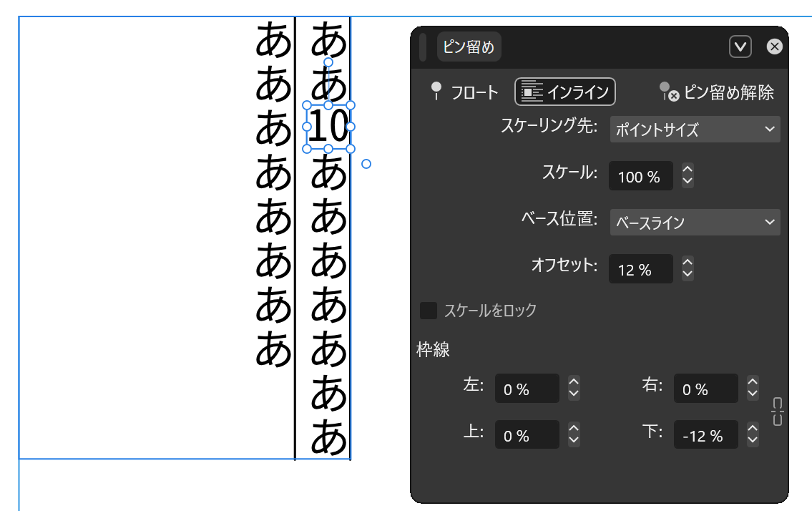Expand the ポイントサイズ selection list
The width and height of the screenshot is (812, 511).
771,130
